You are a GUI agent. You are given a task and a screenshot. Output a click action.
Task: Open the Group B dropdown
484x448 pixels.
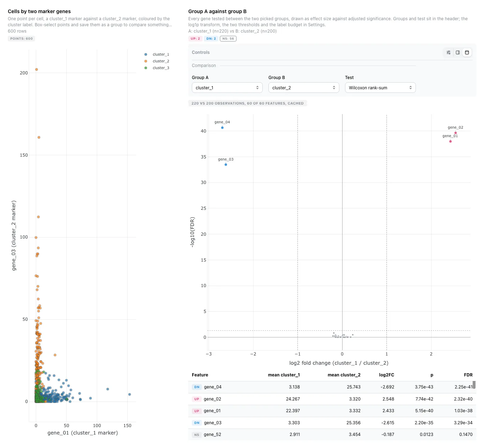click(x=304, y=88)
